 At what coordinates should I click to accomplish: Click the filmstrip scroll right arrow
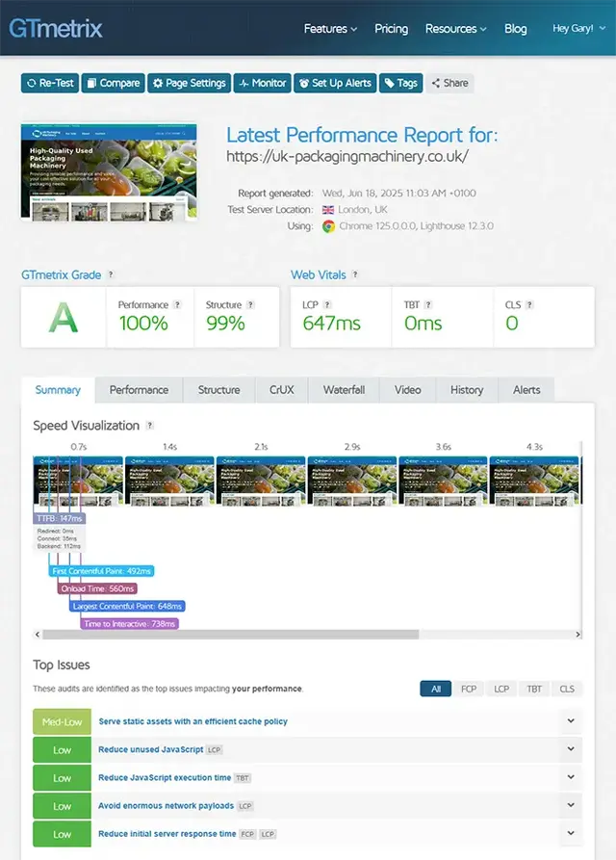tap(577, 634)
